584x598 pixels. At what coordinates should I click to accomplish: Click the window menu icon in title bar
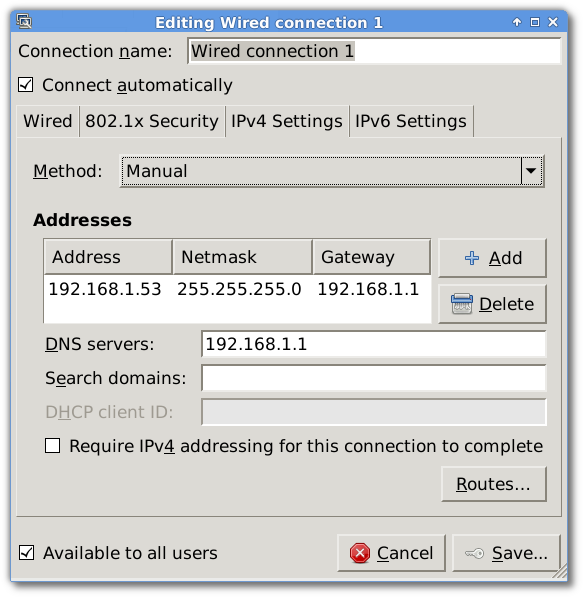click(x=24, y=21)
